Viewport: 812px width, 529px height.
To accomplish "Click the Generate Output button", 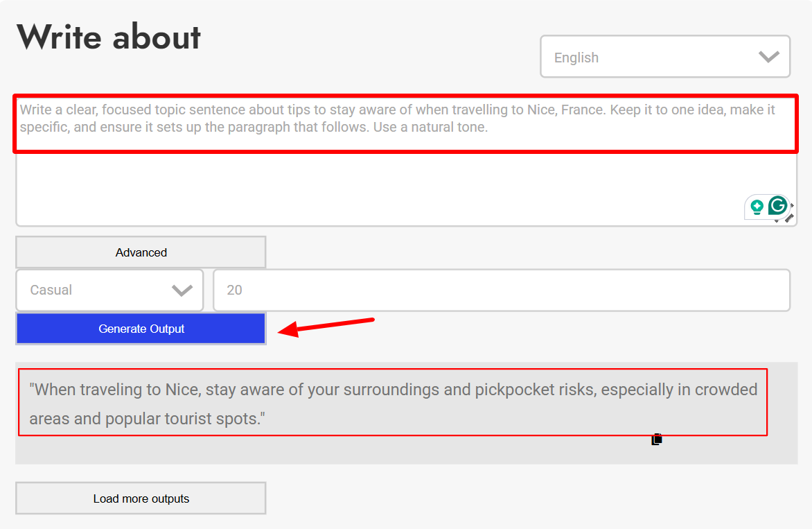I will tap(141, 329).
